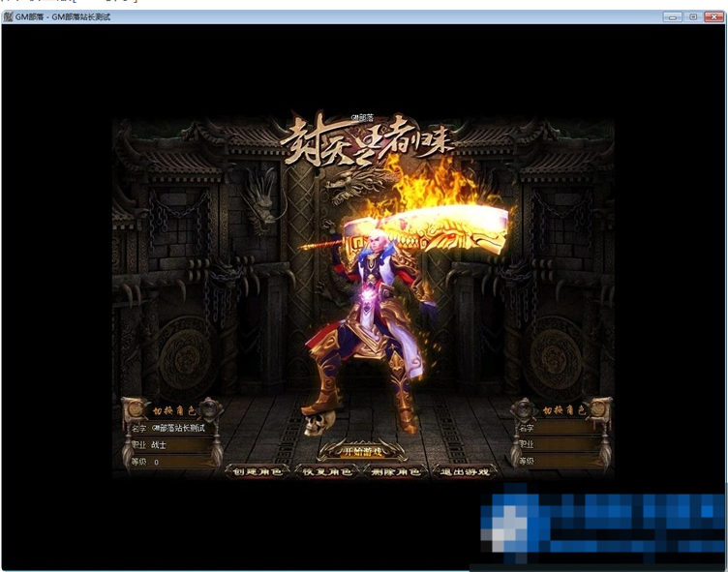Select the warrior character holding flaming sword
Image resolution: width=728 pixels, height=572 pixels.
point(368,319)
